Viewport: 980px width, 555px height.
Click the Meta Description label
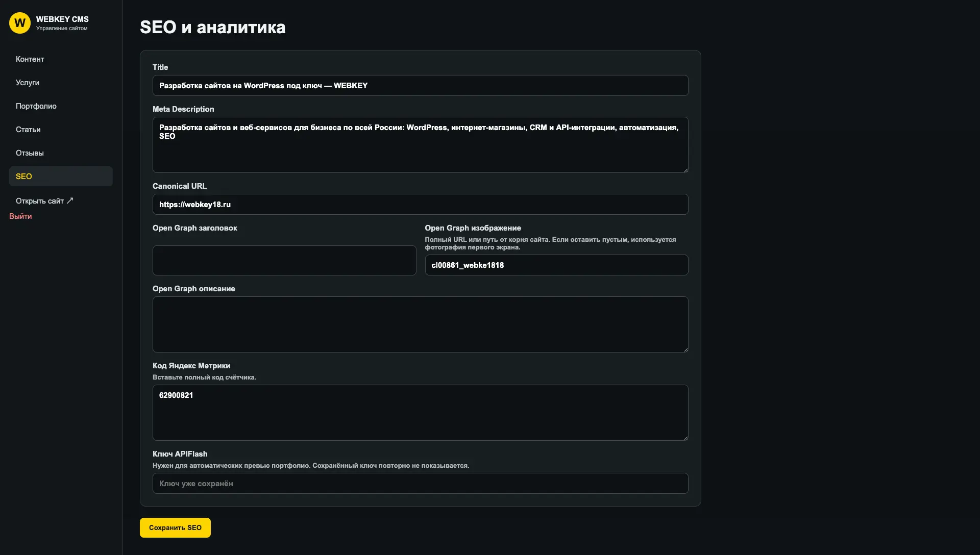click(183, 109)
